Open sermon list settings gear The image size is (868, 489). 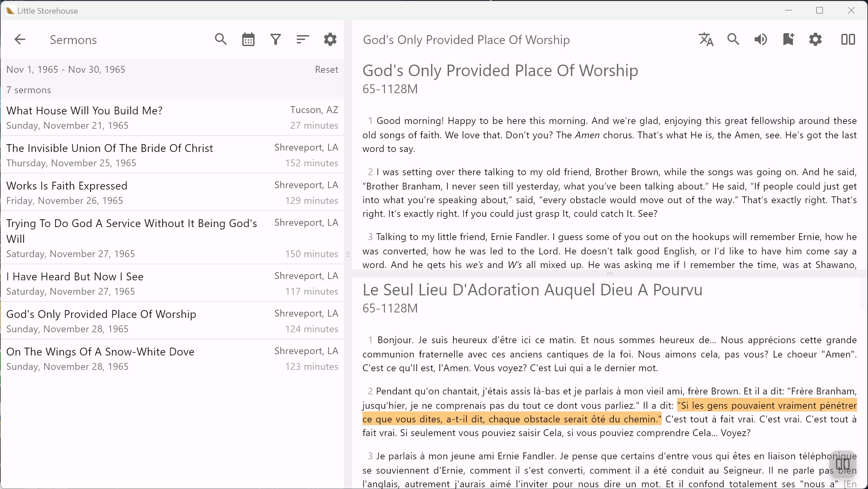point(330,40)
